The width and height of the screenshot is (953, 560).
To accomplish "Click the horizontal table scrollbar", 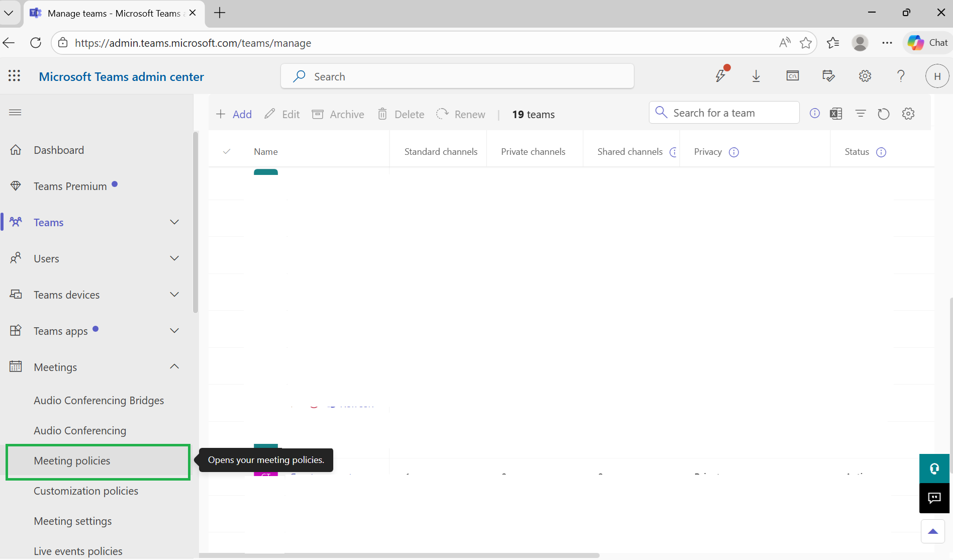I will (399, 555).
